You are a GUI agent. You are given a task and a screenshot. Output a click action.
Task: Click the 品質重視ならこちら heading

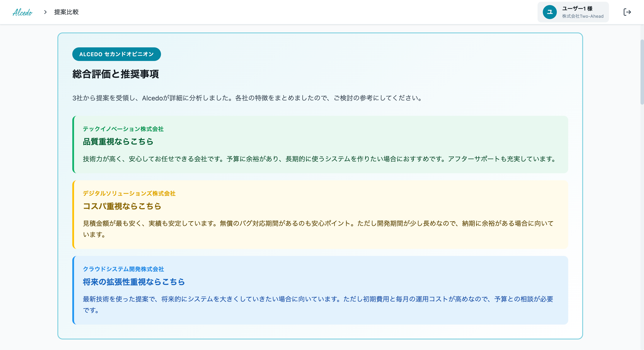(118, 141)
